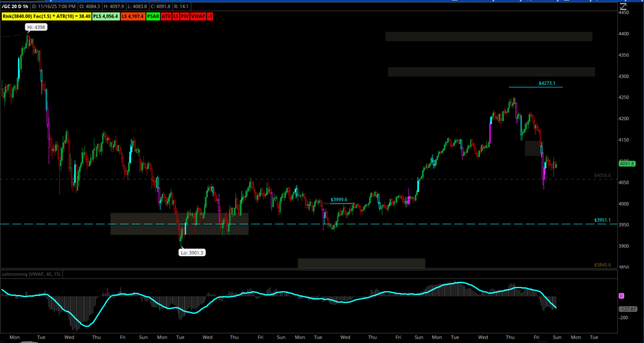Click the yellow Risk ATR label

(x=47, y=17)
